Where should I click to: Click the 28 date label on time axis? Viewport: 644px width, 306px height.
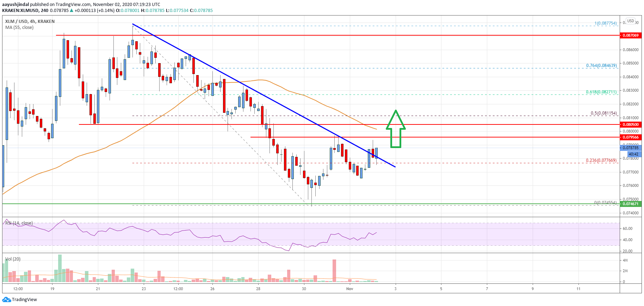tap(258, 289)
